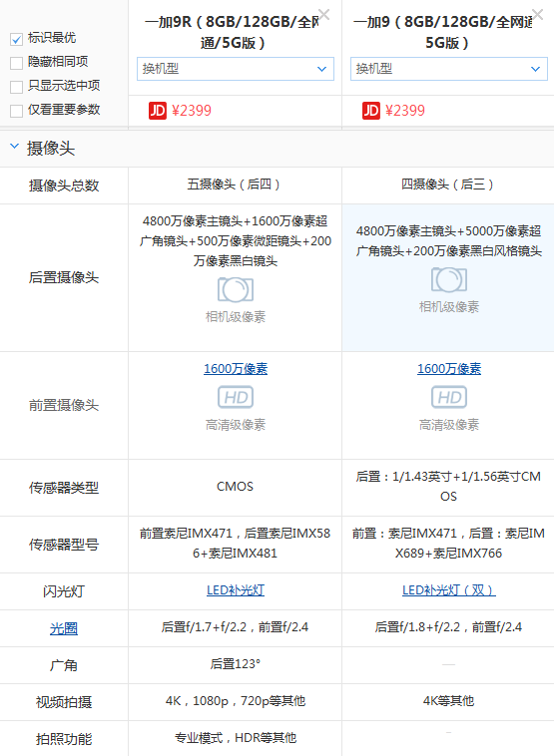Viewport: 554px width, 756px height.
Task: Click the 拍照功能 row label
Action: tap(64, 740)
